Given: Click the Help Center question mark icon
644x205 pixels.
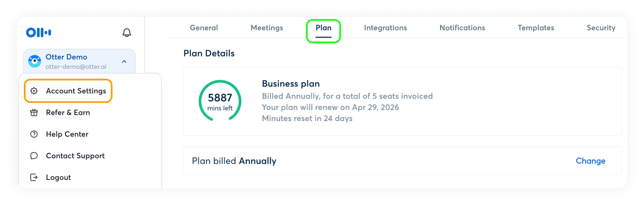Looking at the screenshot, I should click(34, 134).
